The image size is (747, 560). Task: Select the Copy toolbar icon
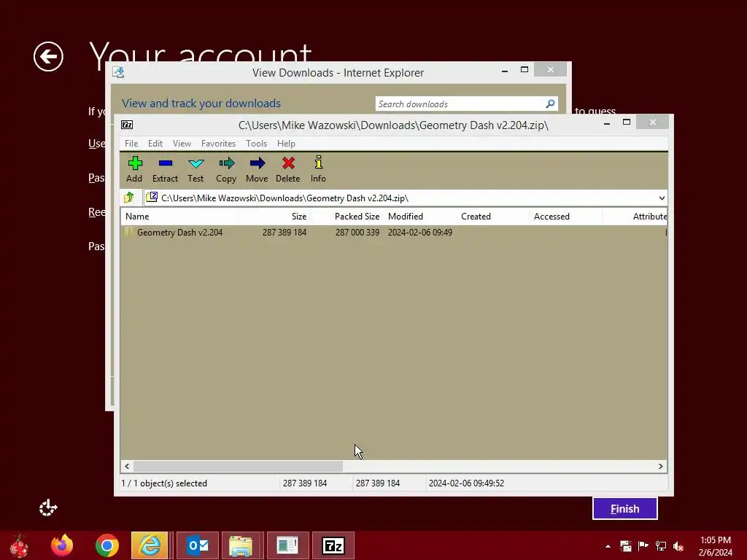pos(226,169)
